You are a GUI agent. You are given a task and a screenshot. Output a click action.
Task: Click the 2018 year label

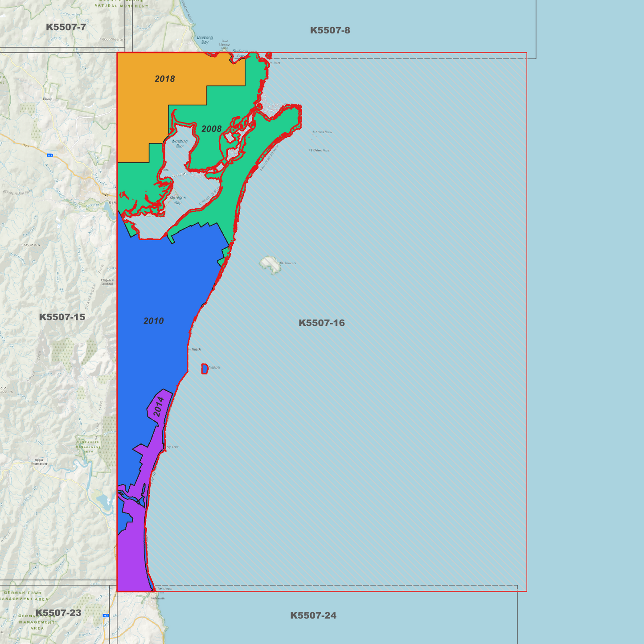tap(164, 79)
